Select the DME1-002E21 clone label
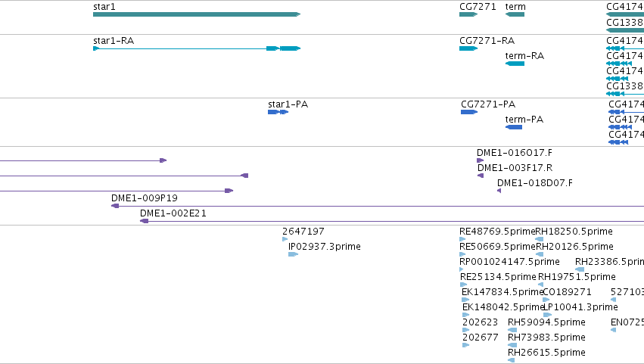Viewport: 644px width, 364px height. pos(173,213)
